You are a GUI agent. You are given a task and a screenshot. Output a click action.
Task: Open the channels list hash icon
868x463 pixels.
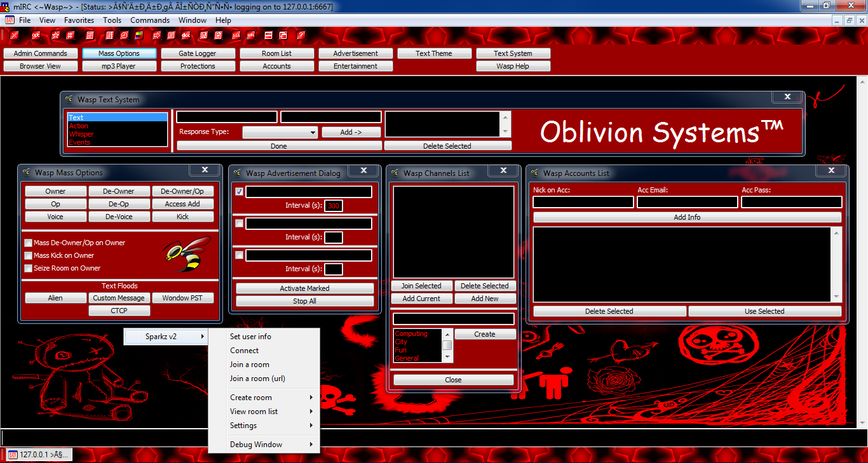[70, 36]
